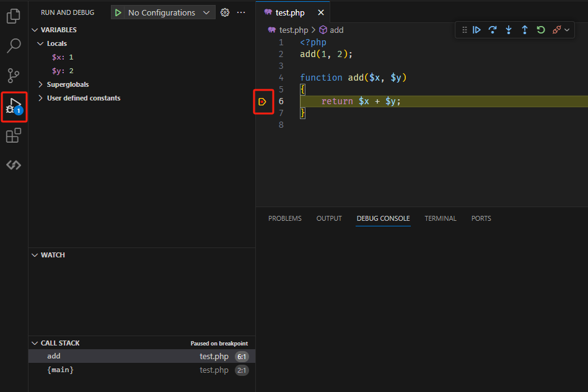The image size is (588, 392).
Task: Click Continue in the debug toolbar
Action: click(476, 30)
